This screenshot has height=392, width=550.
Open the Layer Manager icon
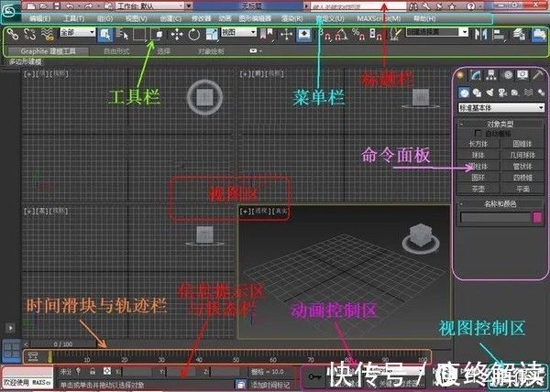pyautogui.click(x=519, y=34)
